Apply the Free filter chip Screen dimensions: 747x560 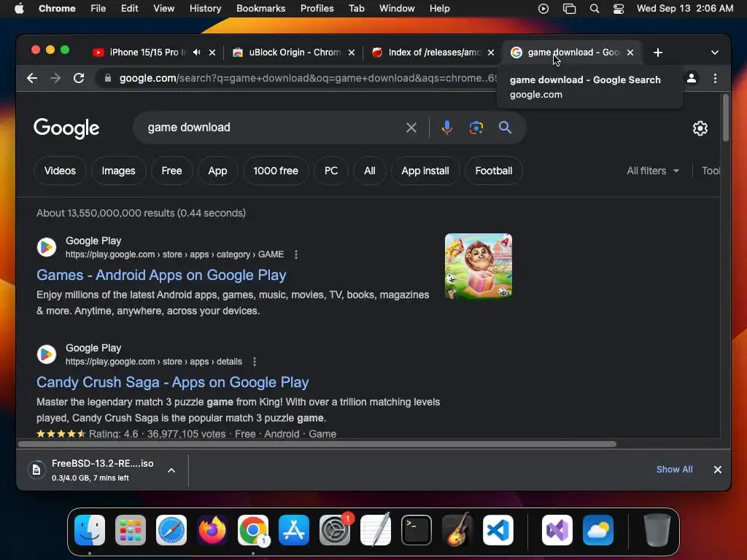171,171
